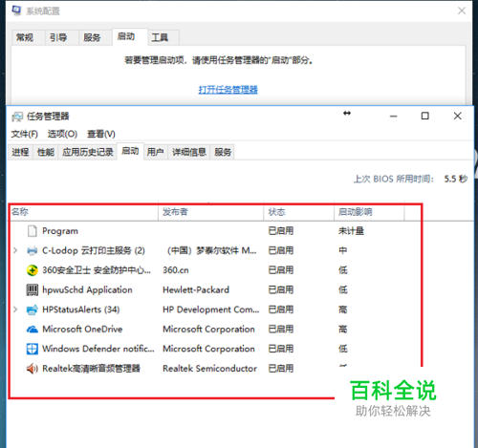Open the 应用历史记录 tab
This screenshot has height=448, width=478.
click(88, 152)
